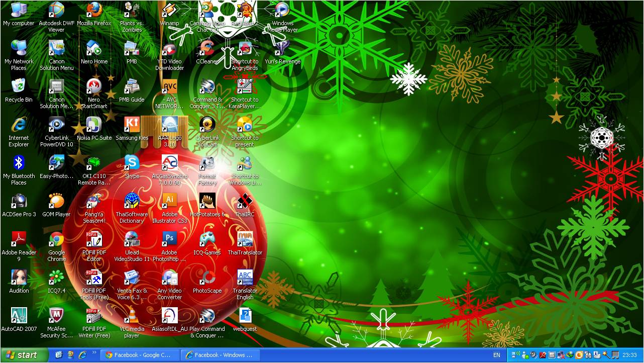Open OKI C110 Remote Panel icon

point(94,170)
